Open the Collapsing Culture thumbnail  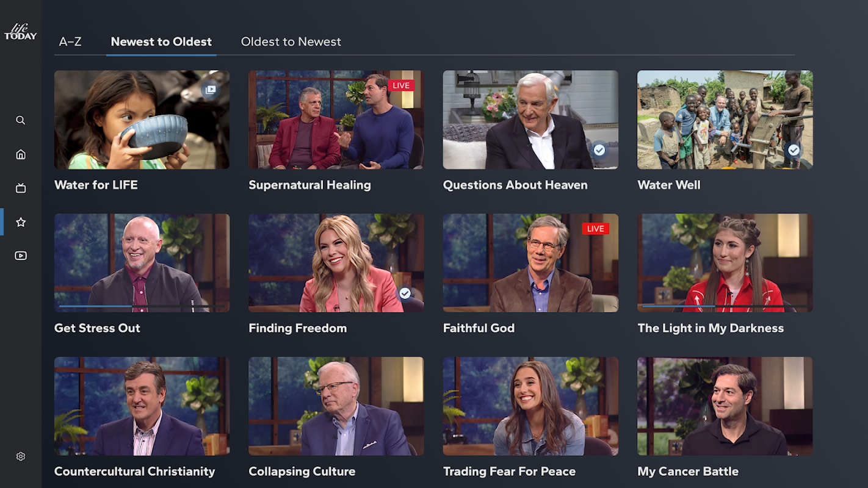336,406
